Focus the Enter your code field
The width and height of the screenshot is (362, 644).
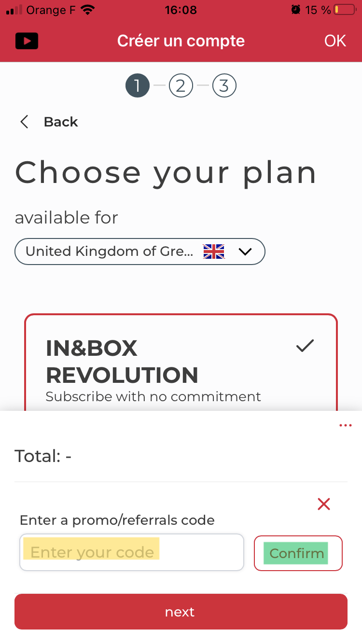[131, 552]
